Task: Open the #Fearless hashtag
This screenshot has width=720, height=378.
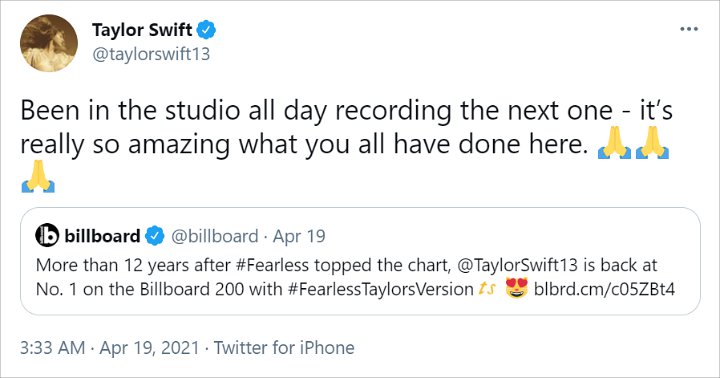Action: [x=272, y=265]
